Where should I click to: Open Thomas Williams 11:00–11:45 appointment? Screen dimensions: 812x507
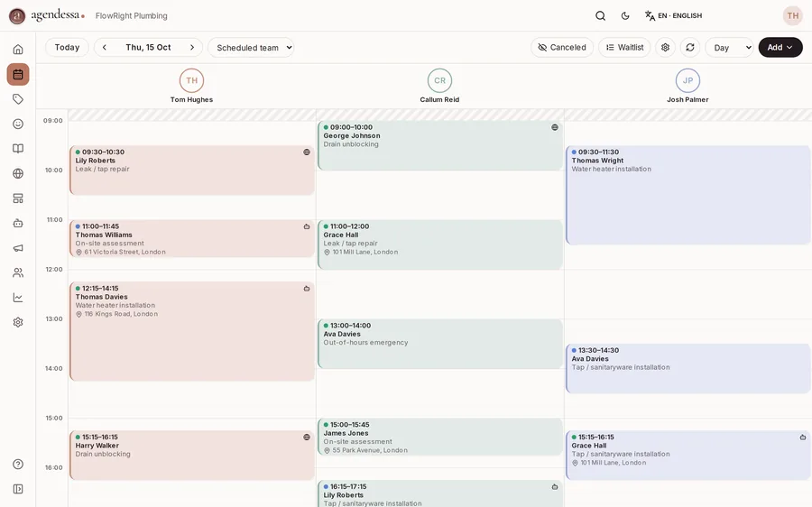click(191, 239)
